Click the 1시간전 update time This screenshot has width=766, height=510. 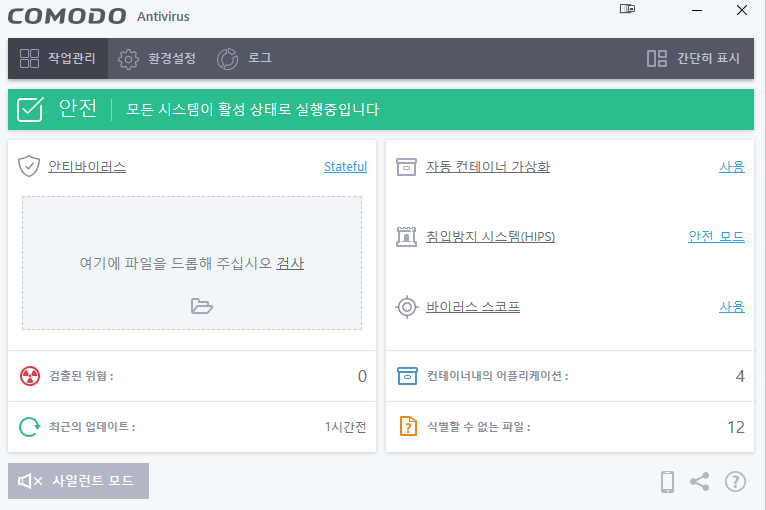pyautogui.click(x=345, y=427)
